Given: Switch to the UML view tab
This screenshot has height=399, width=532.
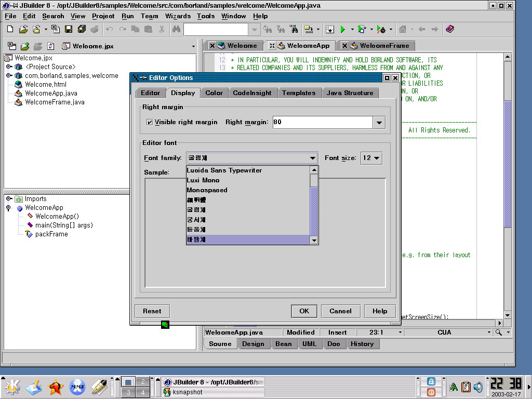Looking at the screenshot, I should (310, 344).
